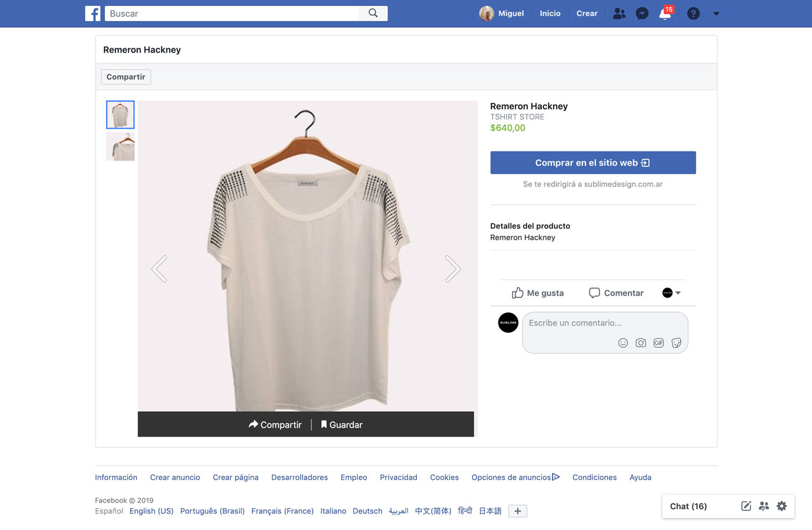
Task: Go to Inicio in top navigation
Action: pos(550,13)
